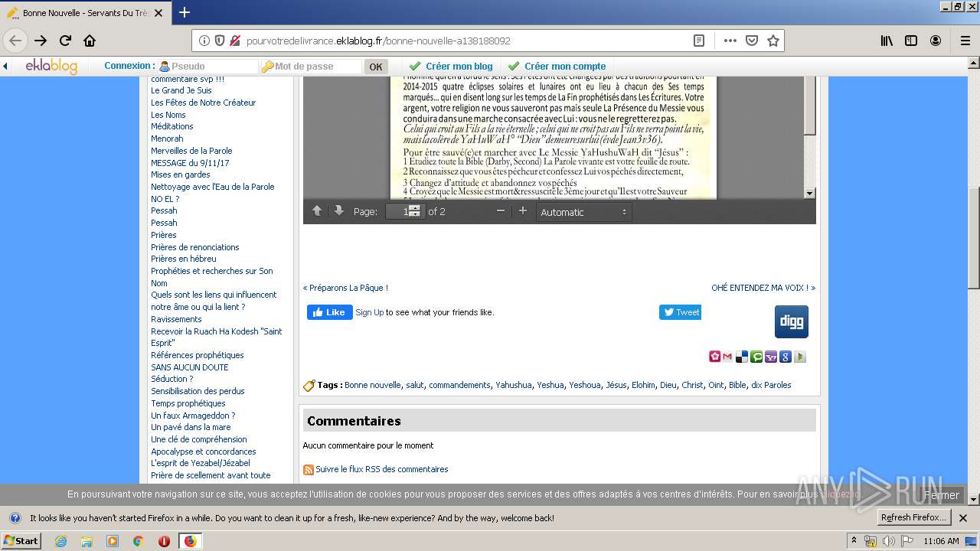Open sidebar category Prières en hébreu
The height and width of the screenshot is (551, 980).
(x=184, y=259)
